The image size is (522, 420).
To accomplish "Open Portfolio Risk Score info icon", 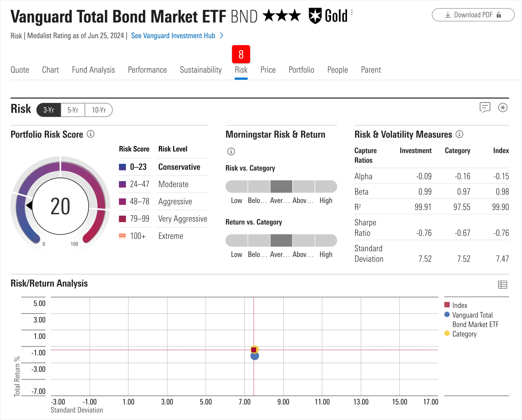I will pos(91,134).
